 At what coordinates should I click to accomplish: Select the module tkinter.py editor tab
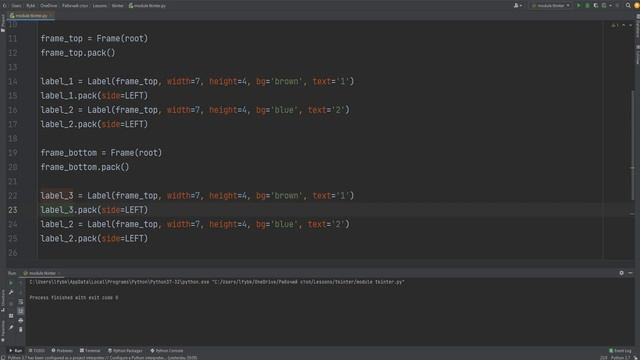point(31,16)
